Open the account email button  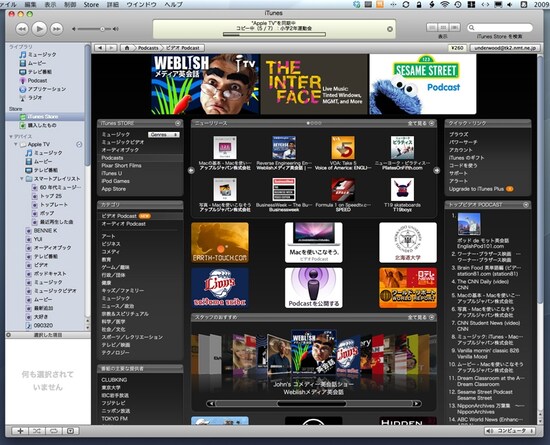pyautogui.click(x=505, y=48)
